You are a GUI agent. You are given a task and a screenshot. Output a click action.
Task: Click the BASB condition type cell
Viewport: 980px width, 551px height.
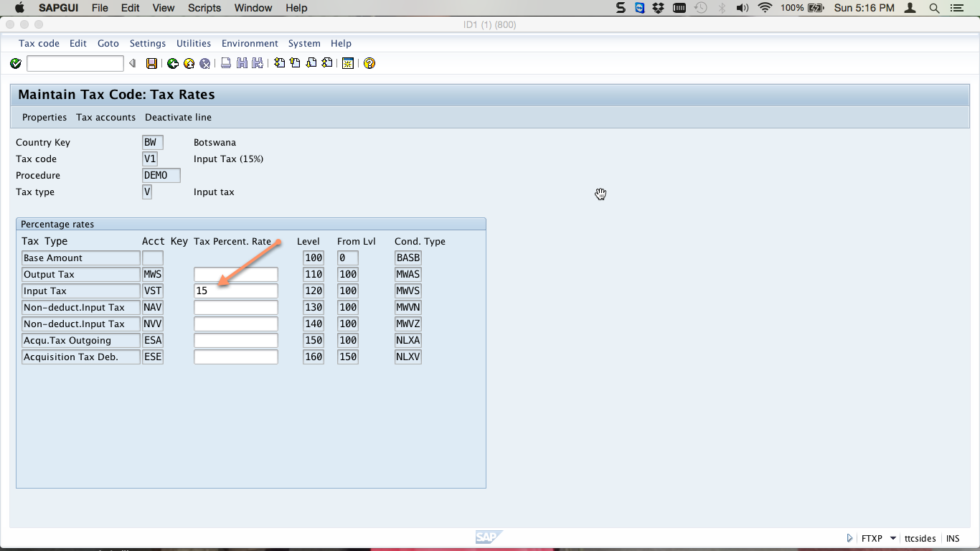point(408,258)
